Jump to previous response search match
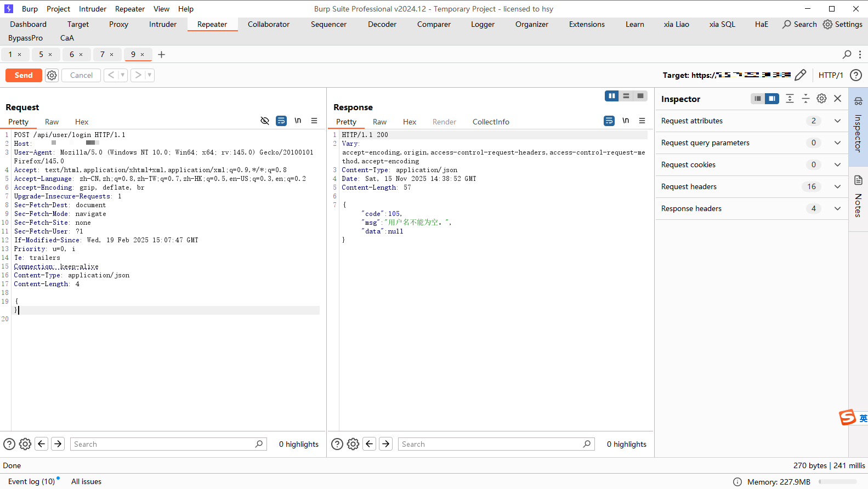The image size is (868, 489). point(370,444)
